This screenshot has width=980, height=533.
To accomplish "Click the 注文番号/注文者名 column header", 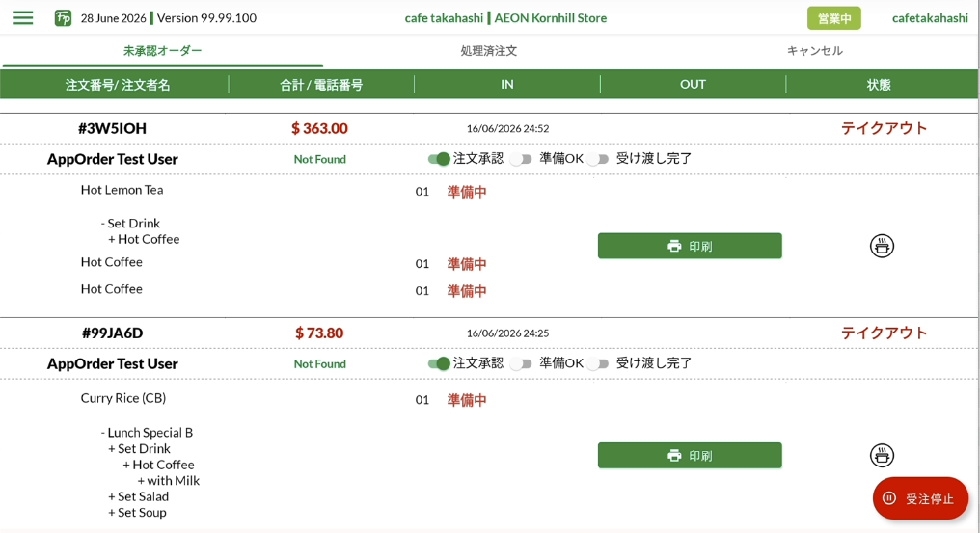I will [x=118, y=85].
